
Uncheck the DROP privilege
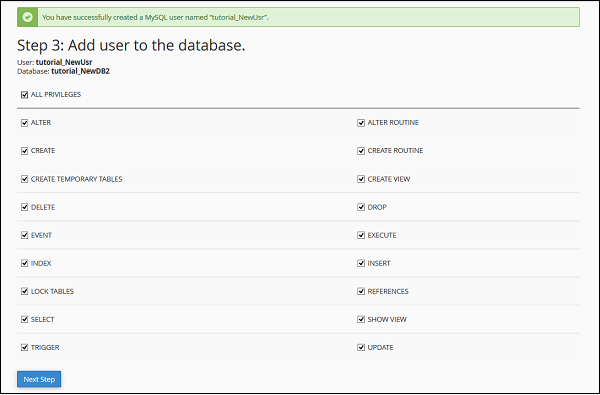[361, 207]
